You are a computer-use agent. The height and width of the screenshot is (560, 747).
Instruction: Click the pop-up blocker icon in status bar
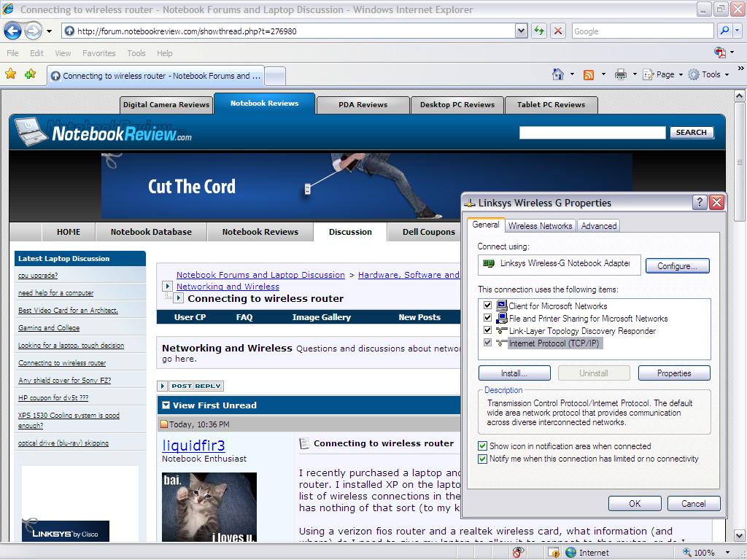point(519,553)
